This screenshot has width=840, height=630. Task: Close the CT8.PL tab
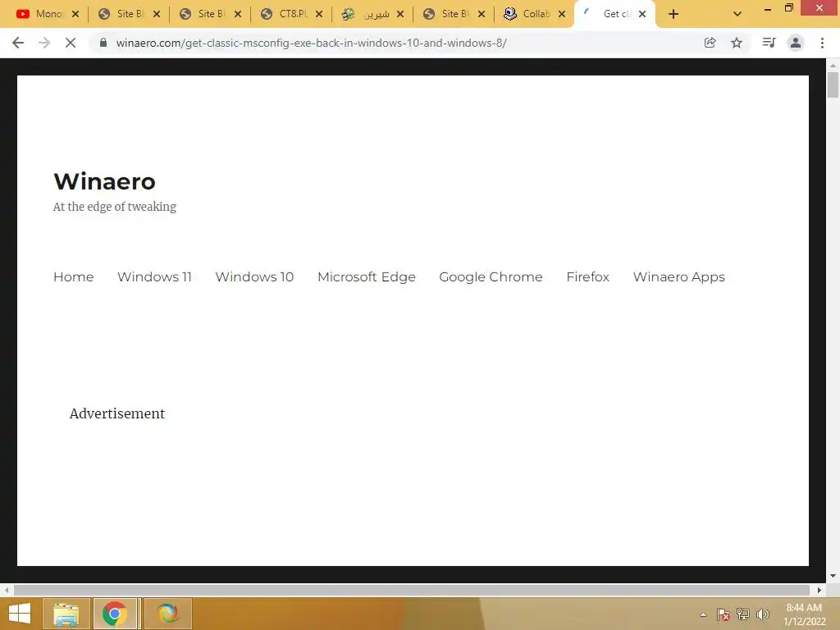319,14
